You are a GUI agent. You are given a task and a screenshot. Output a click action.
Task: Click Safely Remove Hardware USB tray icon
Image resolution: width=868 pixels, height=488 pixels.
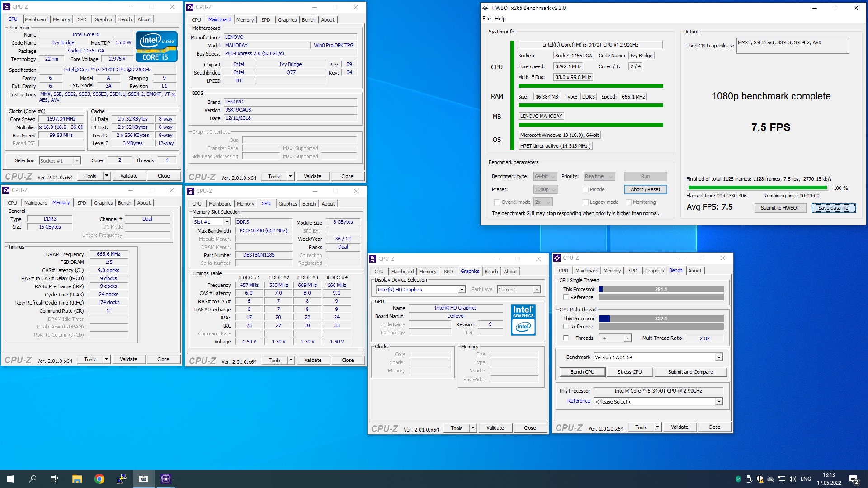[x=749, y=479]
